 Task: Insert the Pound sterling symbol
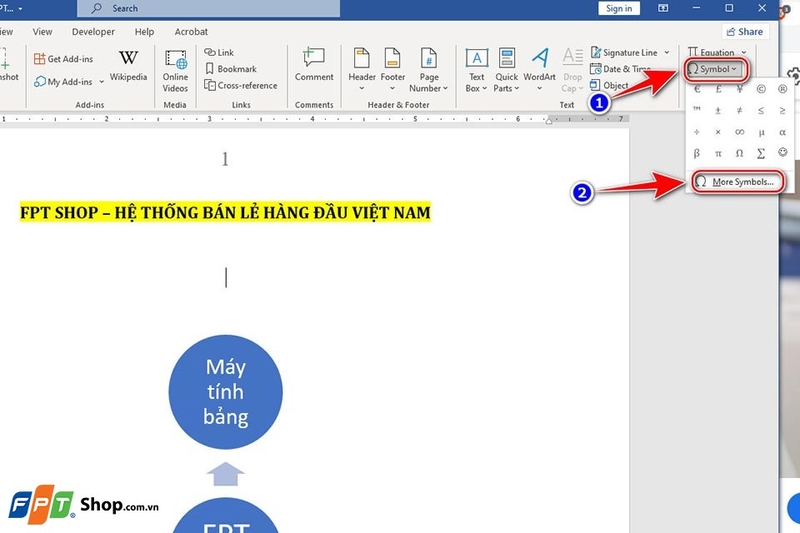click(x=718, y=89)
